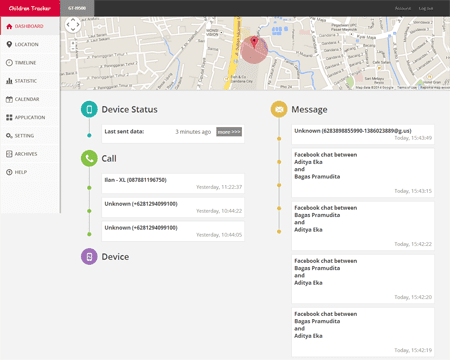This screenshot has height=360, width=450.
Task: Use the map pan control arrows
Action: [73, 25]
